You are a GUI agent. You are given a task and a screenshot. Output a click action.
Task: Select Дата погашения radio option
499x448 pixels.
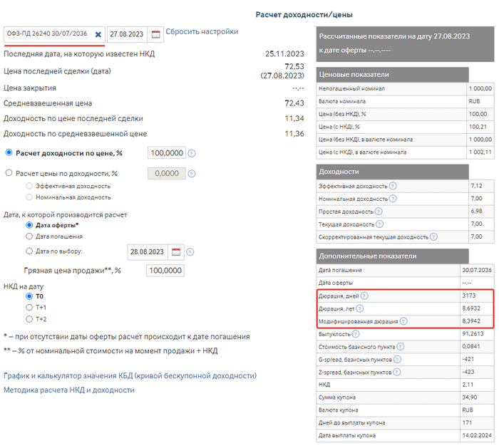(x=29, y=236)
